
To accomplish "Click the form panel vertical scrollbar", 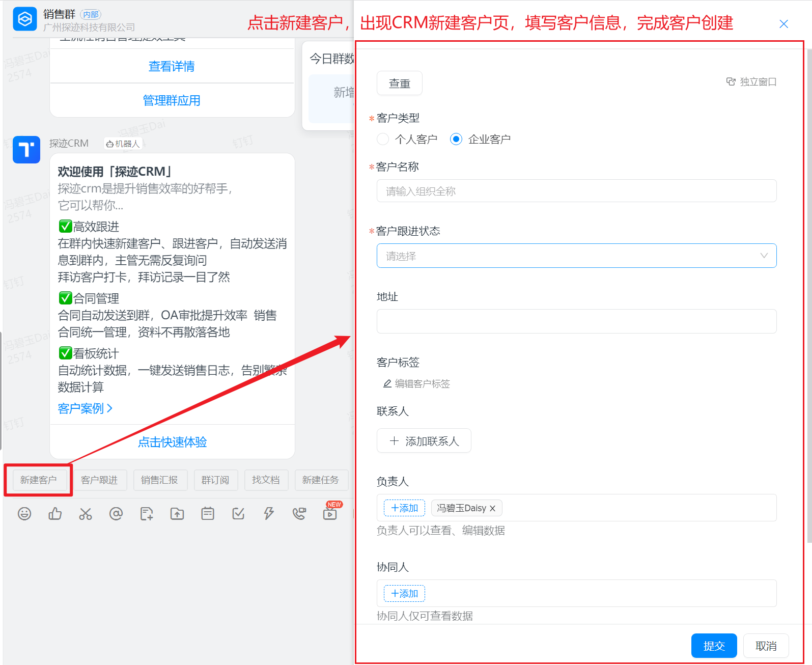I will (x=809, y=296).
